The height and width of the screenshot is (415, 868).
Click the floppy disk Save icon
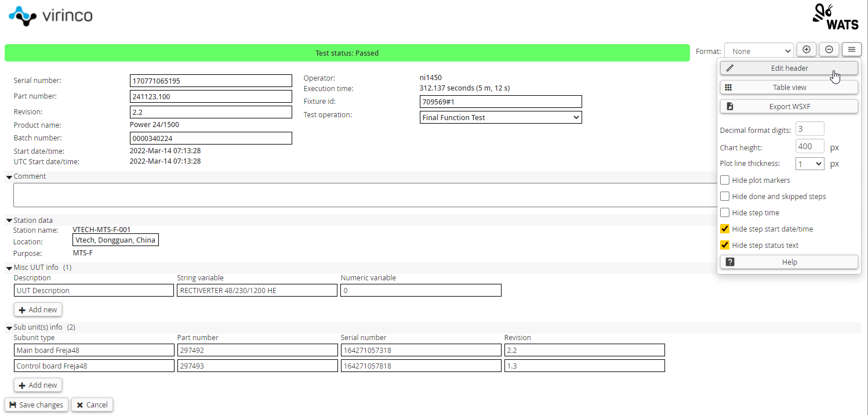coord(13,405)
